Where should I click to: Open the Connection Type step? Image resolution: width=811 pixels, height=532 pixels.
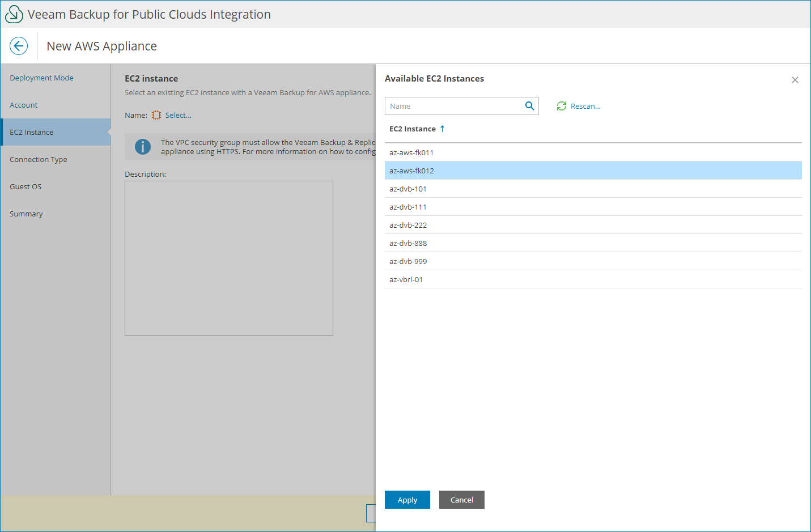(38, 159)
